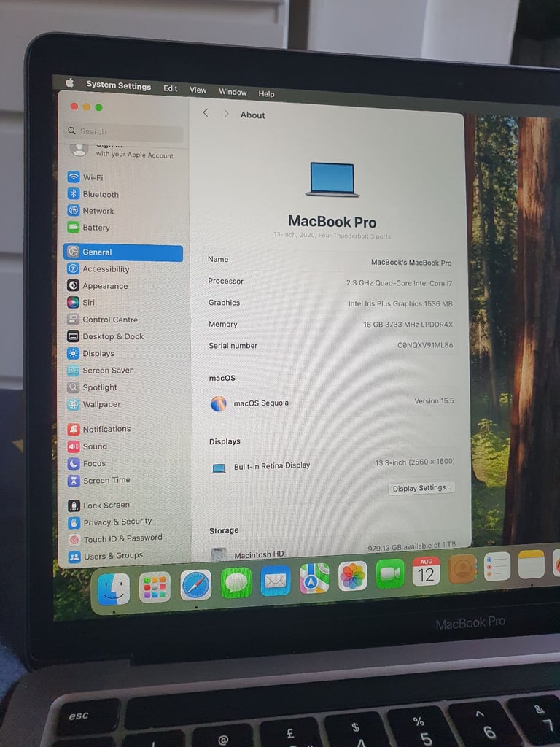Screen dimensions: 560x747
Task: Open Photos from the Dock
Action: tap(352, 576)
